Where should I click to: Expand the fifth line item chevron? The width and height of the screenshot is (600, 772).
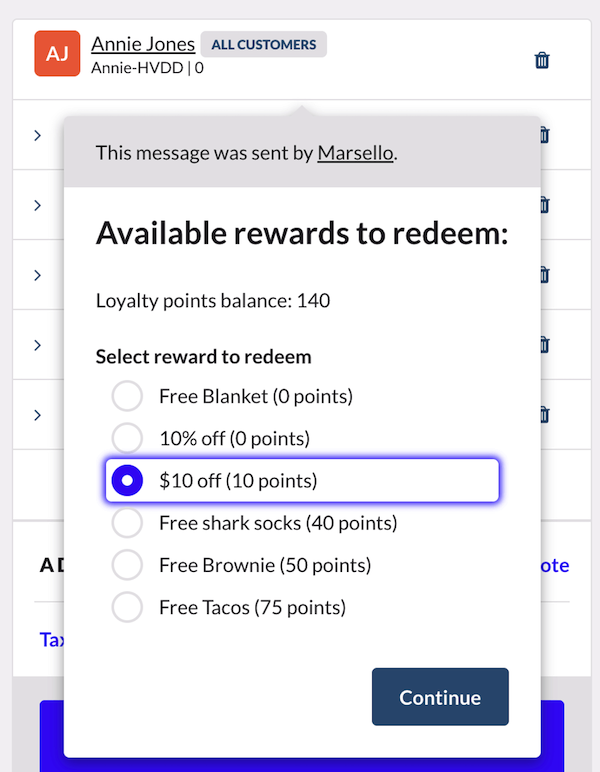[37, 415]
